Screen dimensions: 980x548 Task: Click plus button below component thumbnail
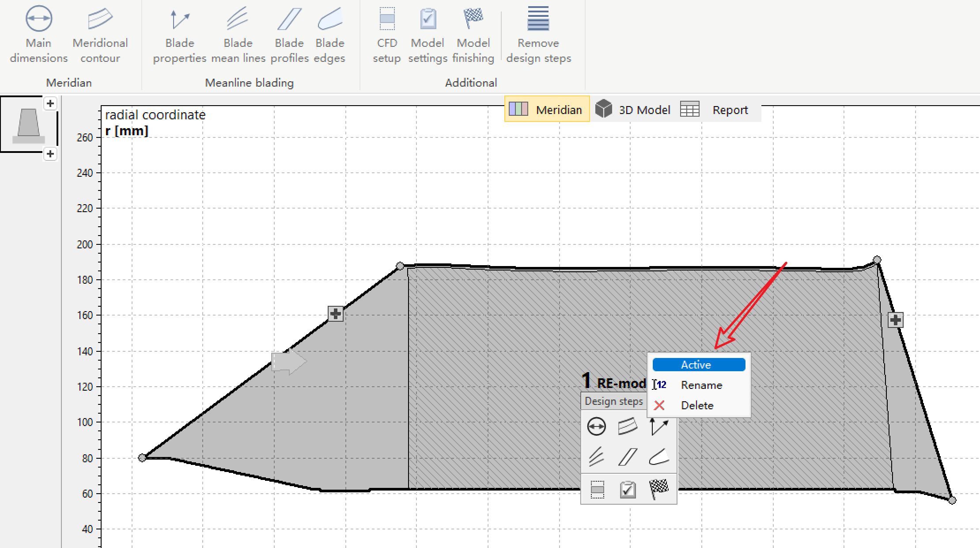(x=50, y=154)
